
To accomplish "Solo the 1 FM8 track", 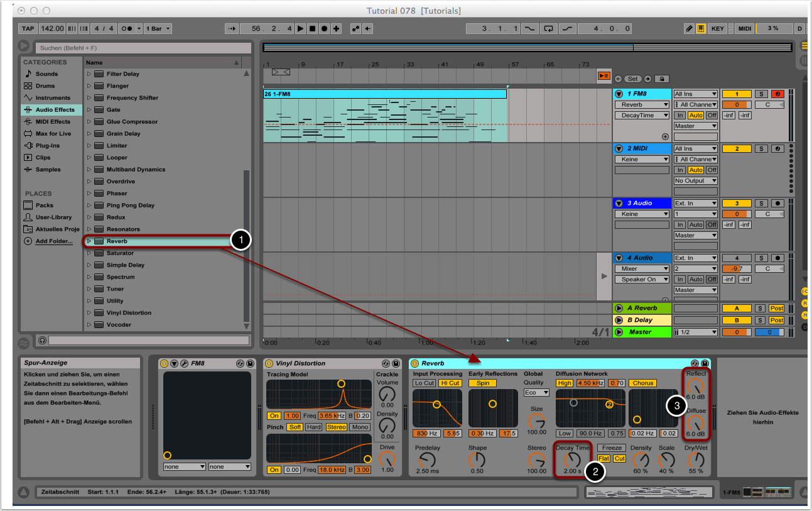I will point(761,94).
